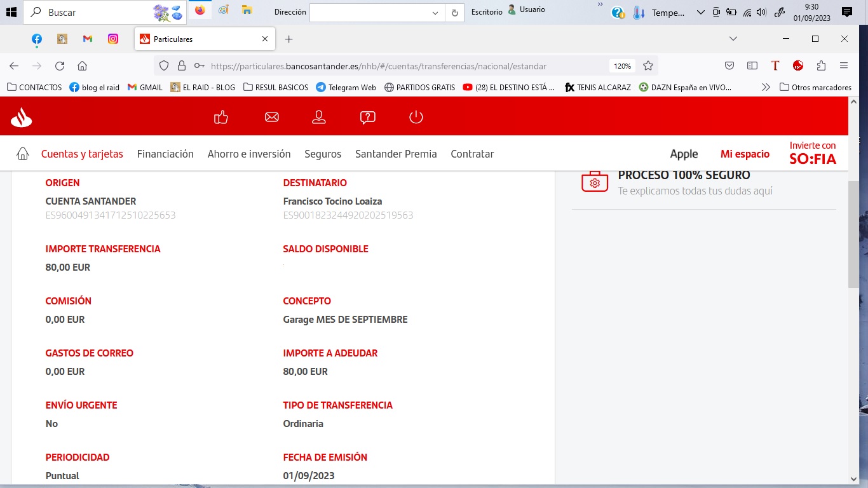The width and height of the screenshot is (868, 488).
Task: Select the Particulares browser tab
Action: coord(205,39)
